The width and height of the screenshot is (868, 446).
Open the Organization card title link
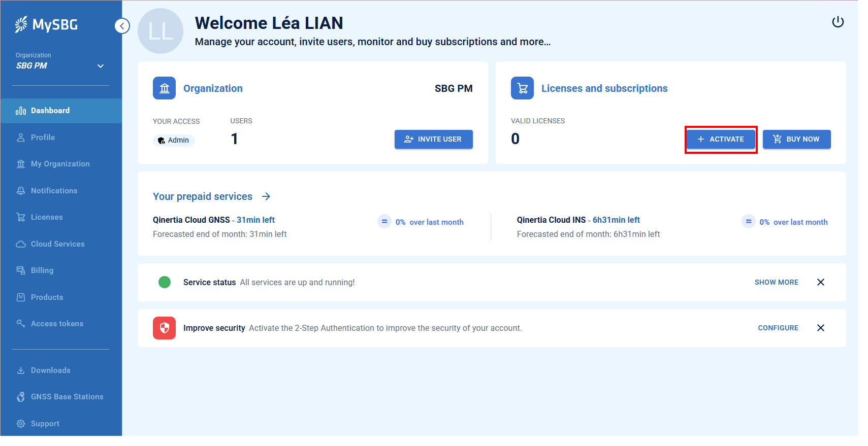click(x=213, y=88)
